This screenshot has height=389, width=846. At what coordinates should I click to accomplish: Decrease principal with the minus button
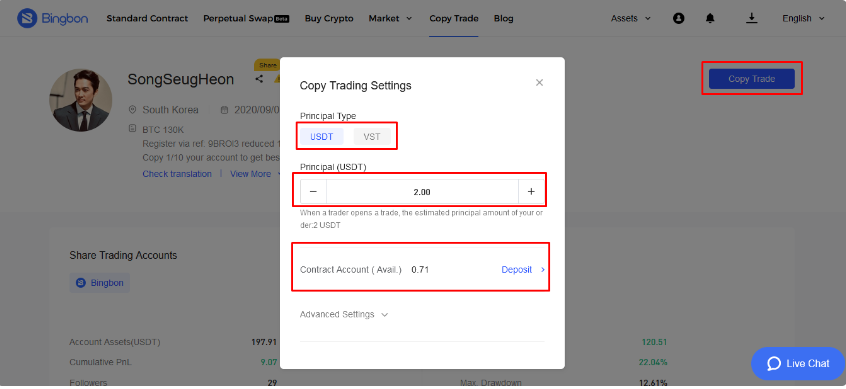(x=313, y=192)
